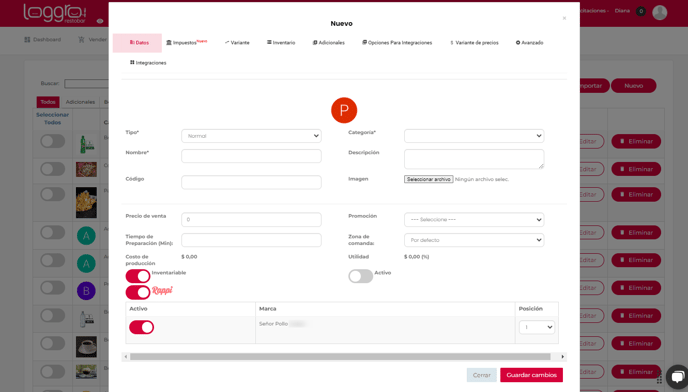Click the Nuevo button in background page
This screenshot has width=688, height=392.
(634, 86)
